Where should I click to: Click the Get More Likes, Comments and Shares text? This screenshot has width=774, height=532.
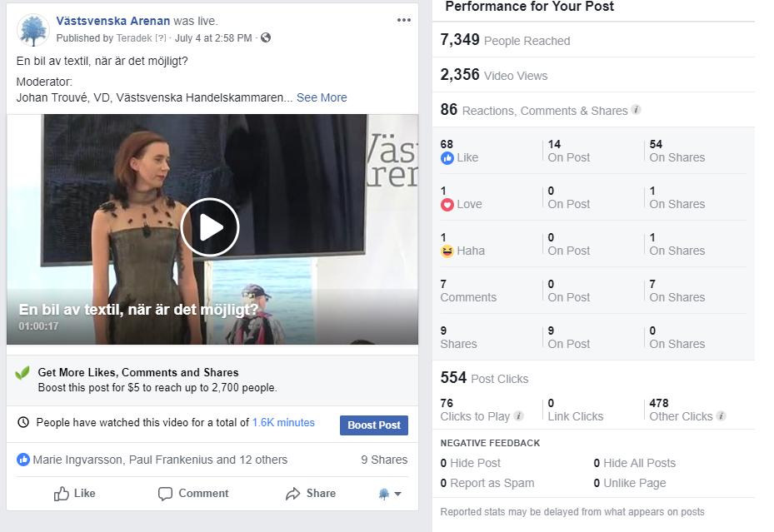point(138,372)
